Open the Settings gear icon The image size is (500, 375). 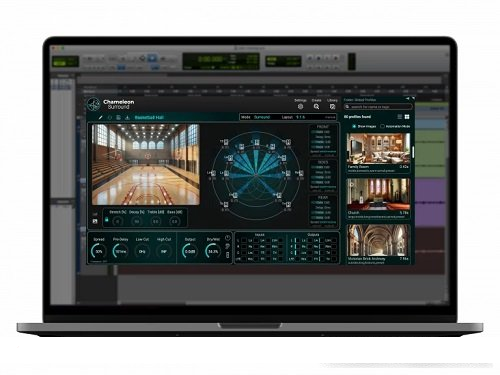(x=300, y=107)
